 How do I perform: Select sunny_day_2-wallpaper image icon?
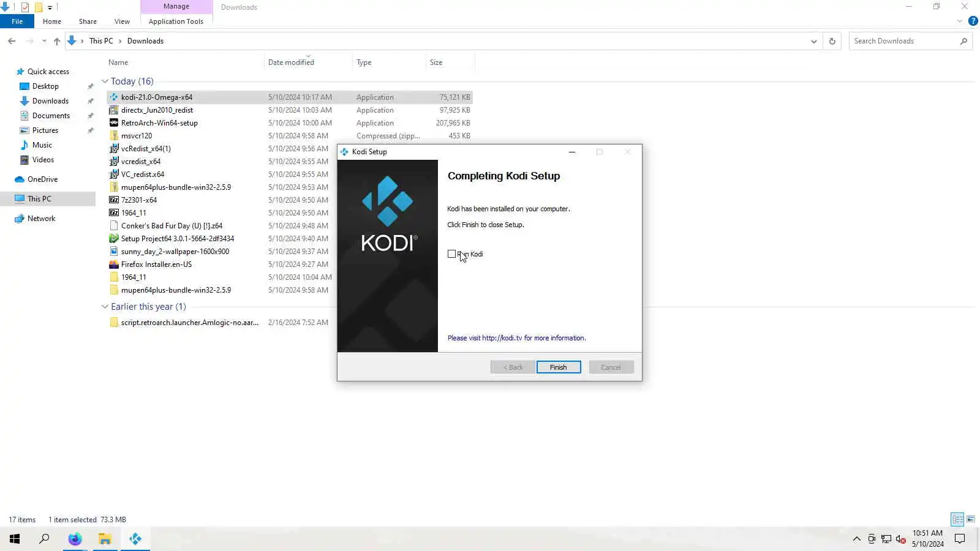(114, 252)
